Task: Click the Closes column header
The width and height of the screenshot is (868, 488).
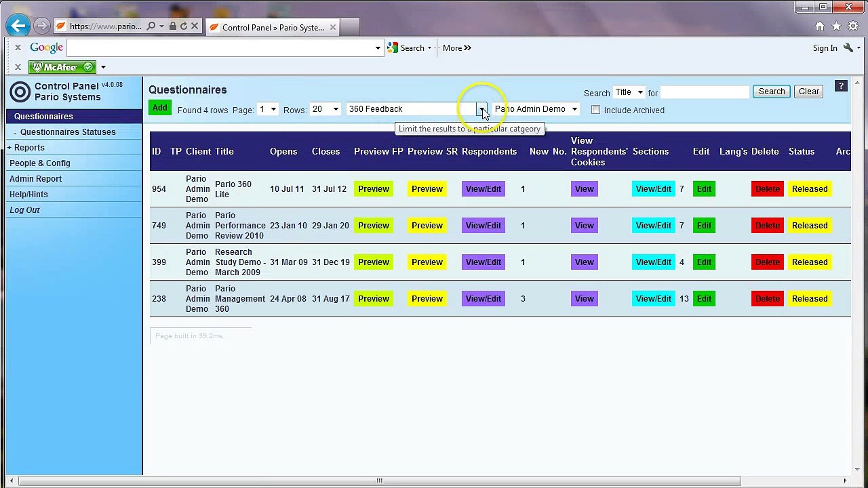Action: 325,151
